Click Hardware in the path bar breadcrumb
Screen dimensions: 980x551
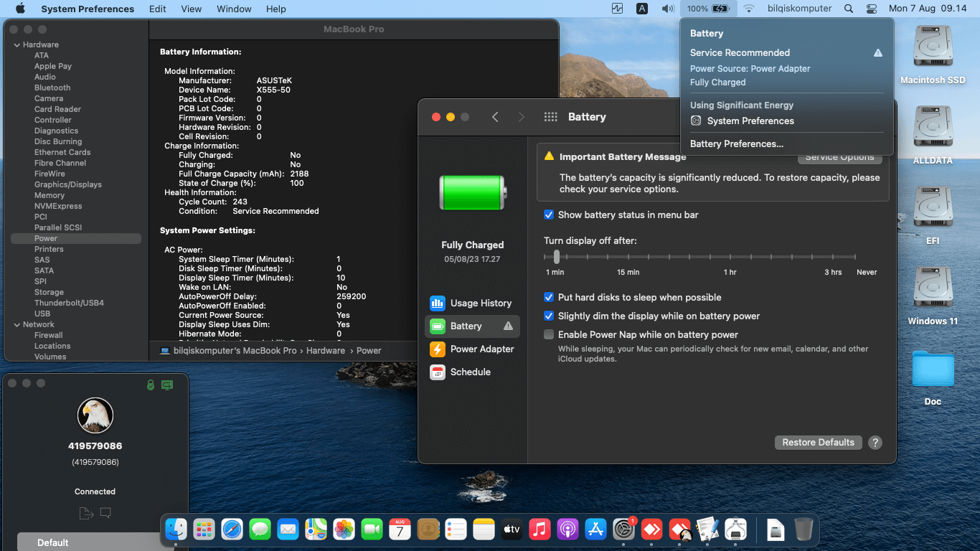(326, 351)
